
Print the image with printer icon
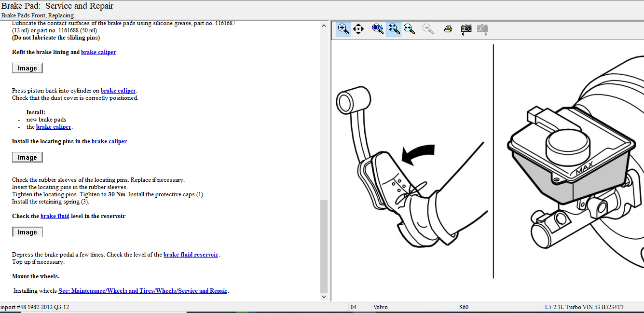click(x=448, y=29)
